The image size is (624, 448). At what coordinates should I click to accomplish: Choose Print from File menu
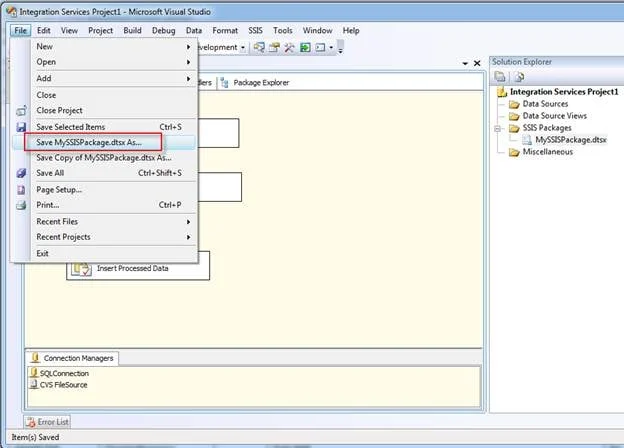tap(104, 205)
